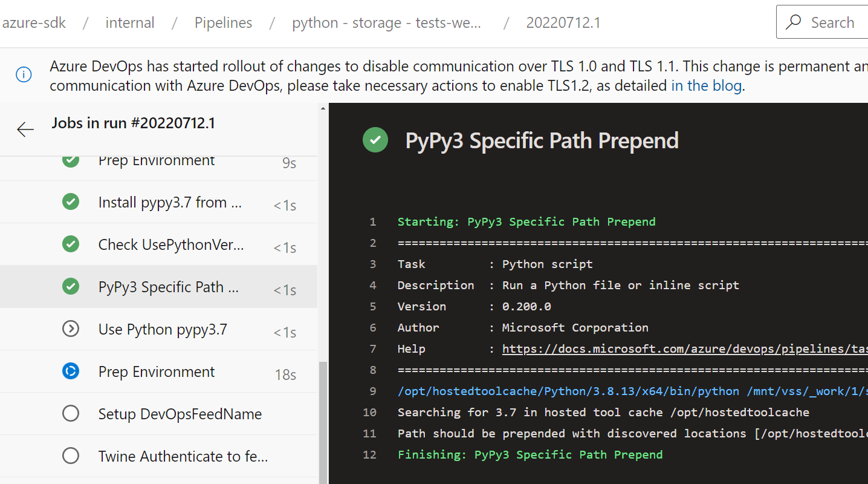This screenshot has height=484, width=868.
Task: Open python - storage - tests-we... pipeline breadcrumb
Action: [x=387, y=23]
